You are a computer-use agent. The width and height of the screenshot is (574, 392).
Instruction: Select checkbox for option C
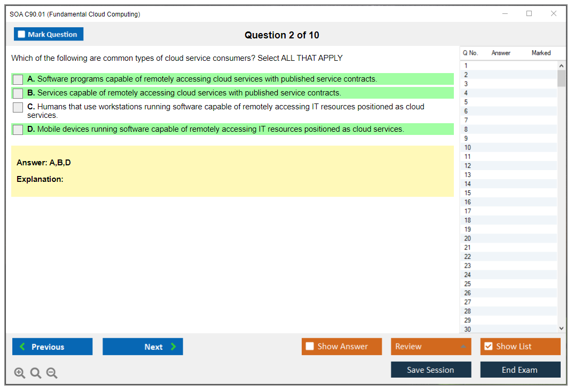pos(18,107)
